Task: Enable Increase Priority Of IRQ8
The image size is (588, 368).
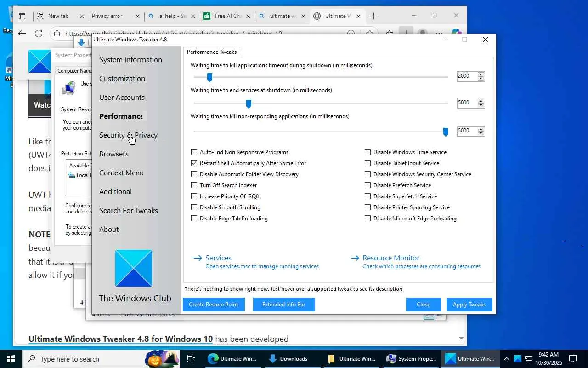Action: tap(194, 196)
